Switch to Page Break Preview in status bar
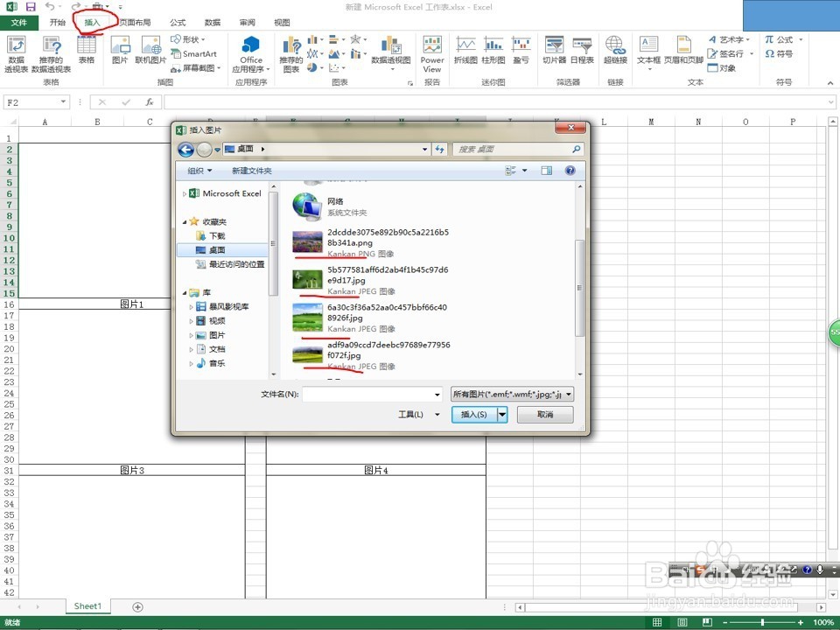The image size is (840, 630). pyautogui.click(x=707, y=622)
